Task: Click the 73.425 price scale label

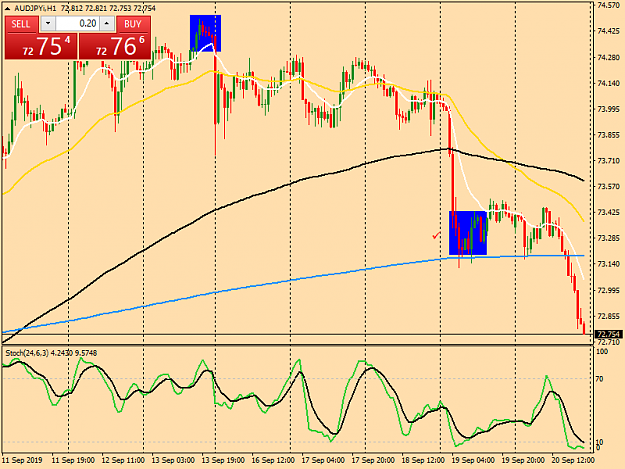Action: [609, 212]
